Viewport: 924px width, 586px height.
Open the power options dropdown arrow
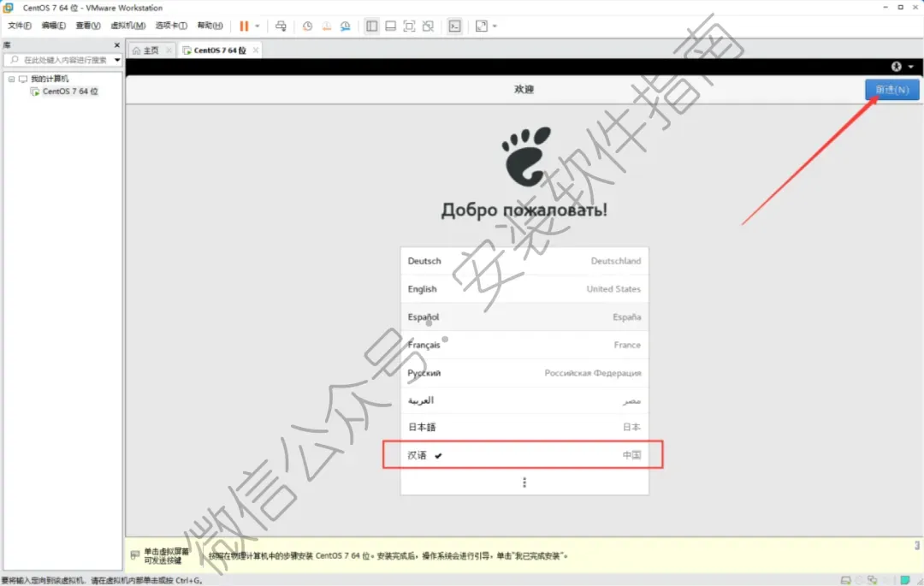(x=257, y=26)
